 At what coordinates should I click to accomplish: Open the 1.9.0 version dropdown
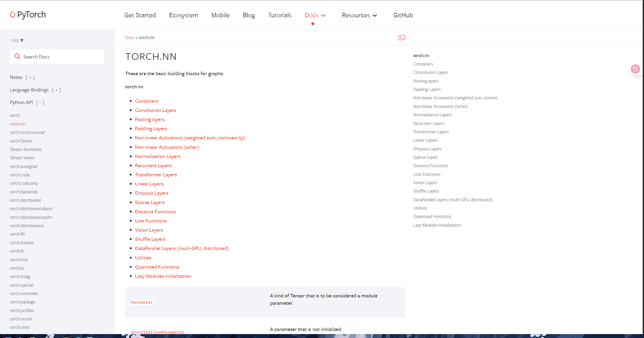[x=17, y=41]
